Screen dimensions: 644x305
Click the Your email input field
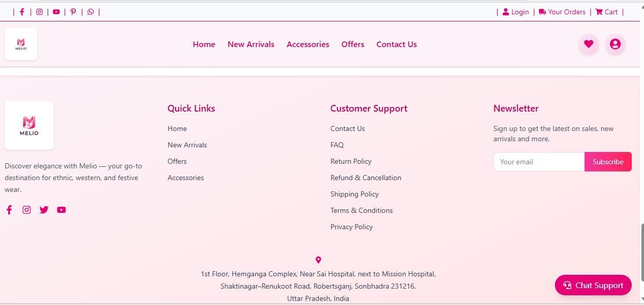coord(539,162)
